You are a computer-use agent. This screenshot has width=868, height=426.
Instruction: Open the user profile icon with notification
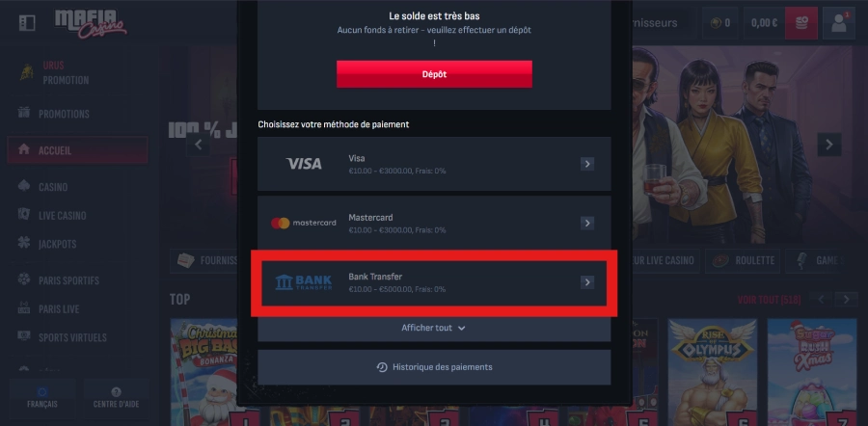(838, 23)
